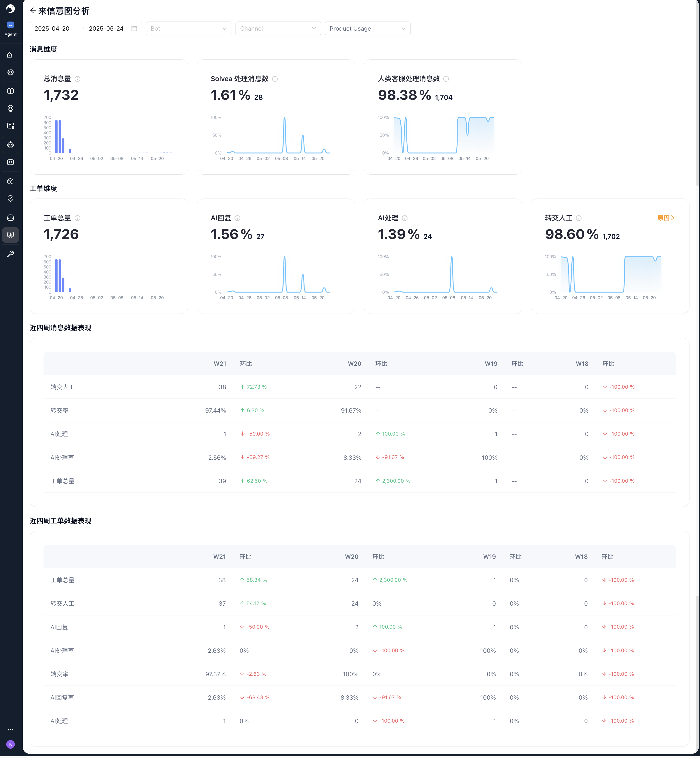
Task: Click the robot bot sidebar icon
Action: 10,144
